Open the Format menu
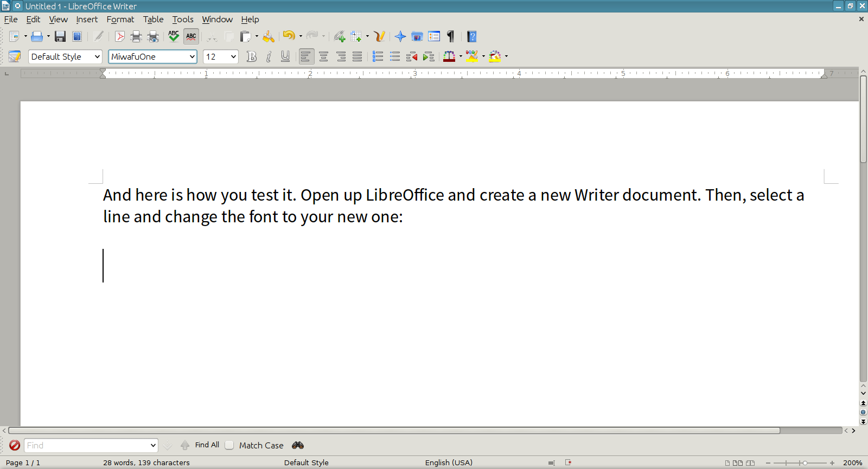868x469 pixels. click(120, 20)
